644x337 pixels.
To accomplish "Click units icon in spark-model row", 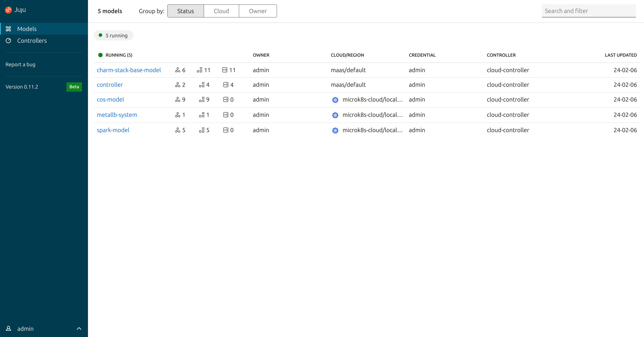I will [x=202, y=130].
